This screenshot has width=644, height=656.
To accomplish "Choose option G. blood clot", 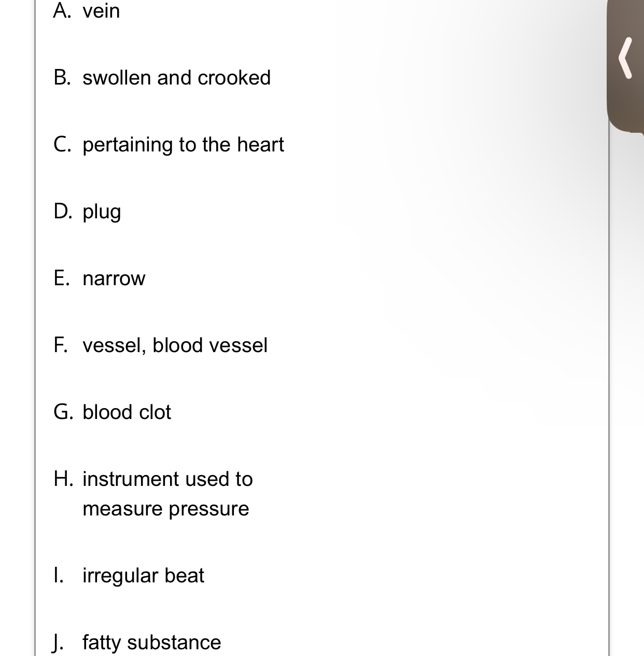I will (x=112, y=412).
